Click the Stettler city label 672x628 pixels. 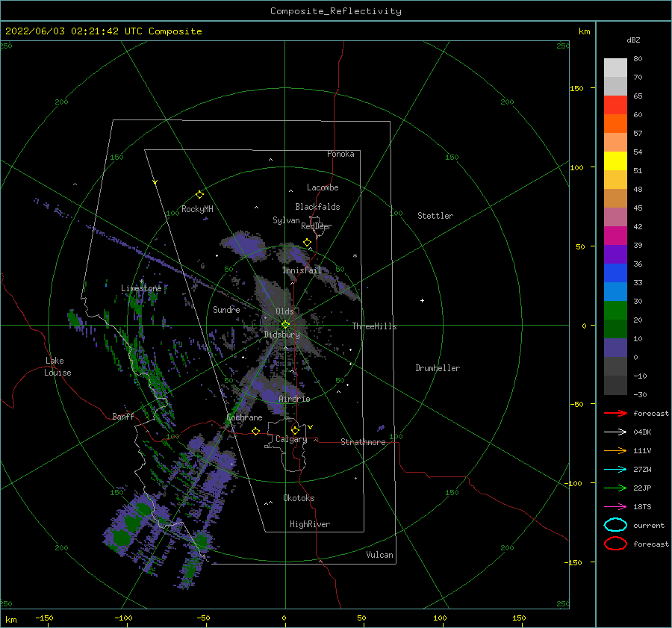[435, 216]
